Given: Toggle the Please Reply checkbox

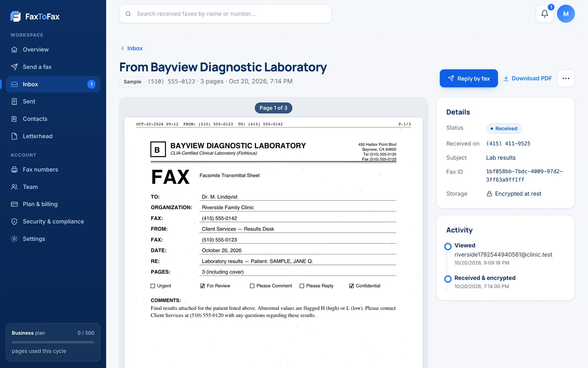Looking at the screenshot, I should click(302, 286).
